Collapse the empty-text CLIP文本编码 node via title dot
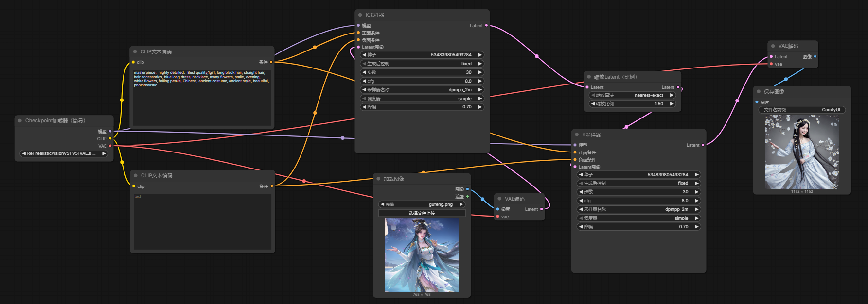This screenshot has height=304, width=868. pyautogui.click(x=136, y=175)
